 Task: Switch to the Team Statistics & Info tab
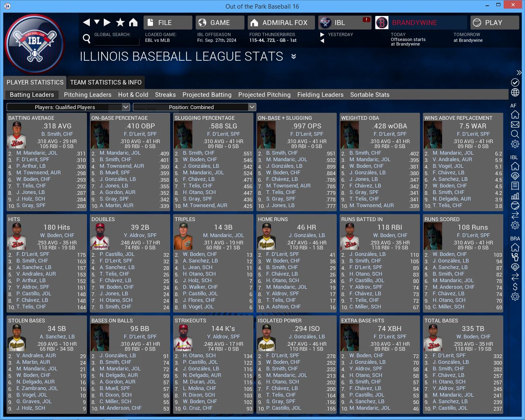(106, 82)
